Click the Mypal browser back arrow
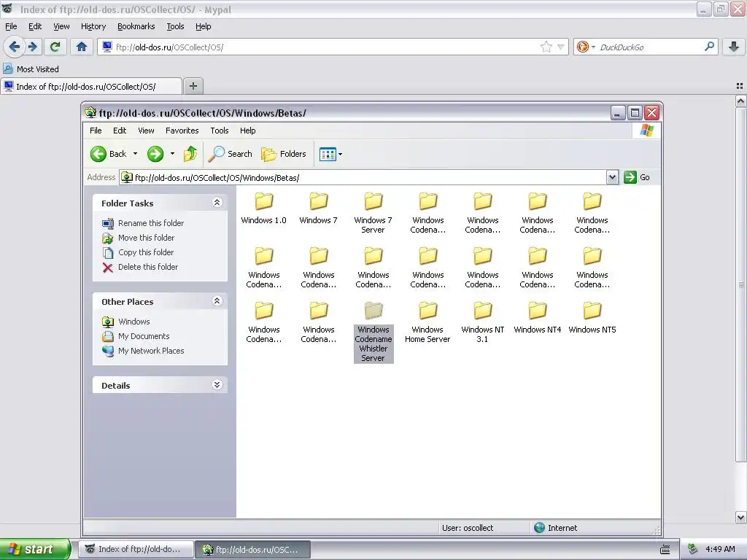Viewport: 747px width, 560px height. coord(15,47)
